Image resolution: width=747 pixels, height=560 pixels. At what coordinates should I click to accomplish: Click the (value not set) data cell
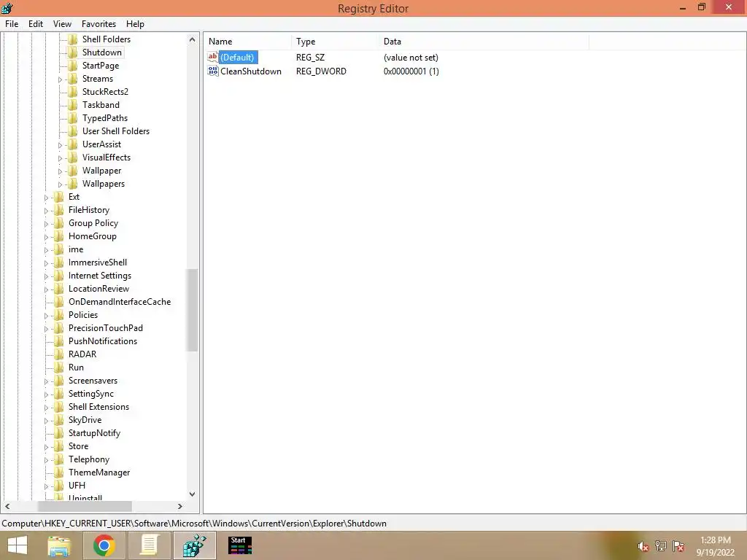click(411, 58)
